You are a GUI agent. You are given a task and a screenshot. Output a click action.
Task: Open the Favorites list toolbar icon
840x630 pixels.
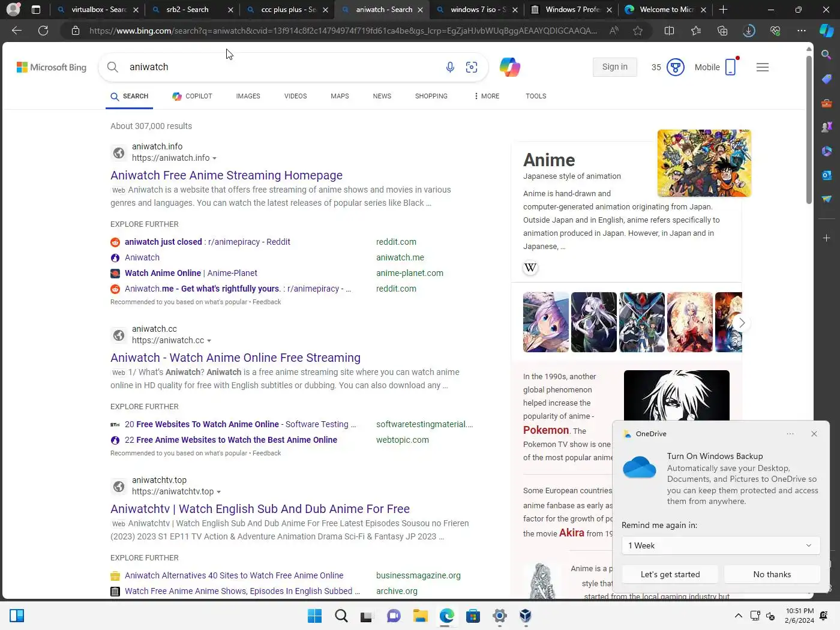click(696, 31)
